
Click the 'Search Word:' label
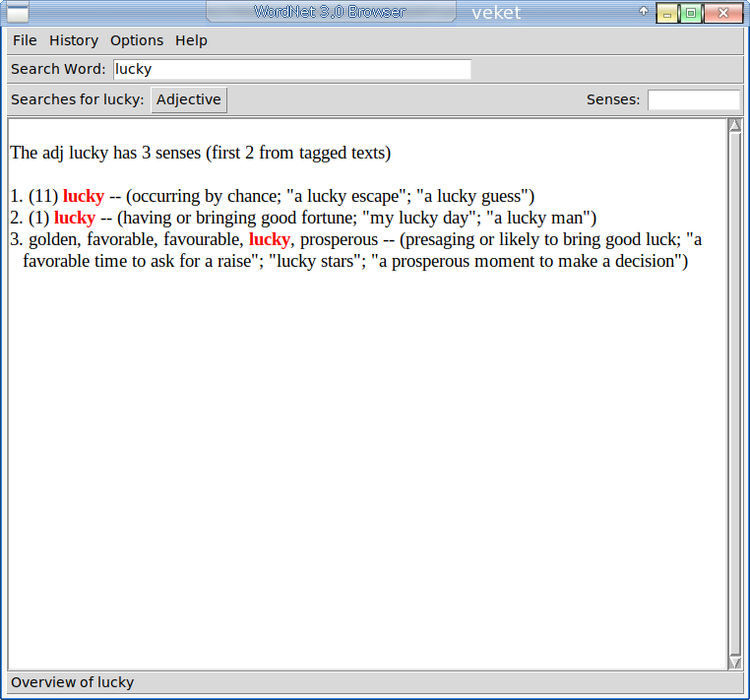coord(58,69)
